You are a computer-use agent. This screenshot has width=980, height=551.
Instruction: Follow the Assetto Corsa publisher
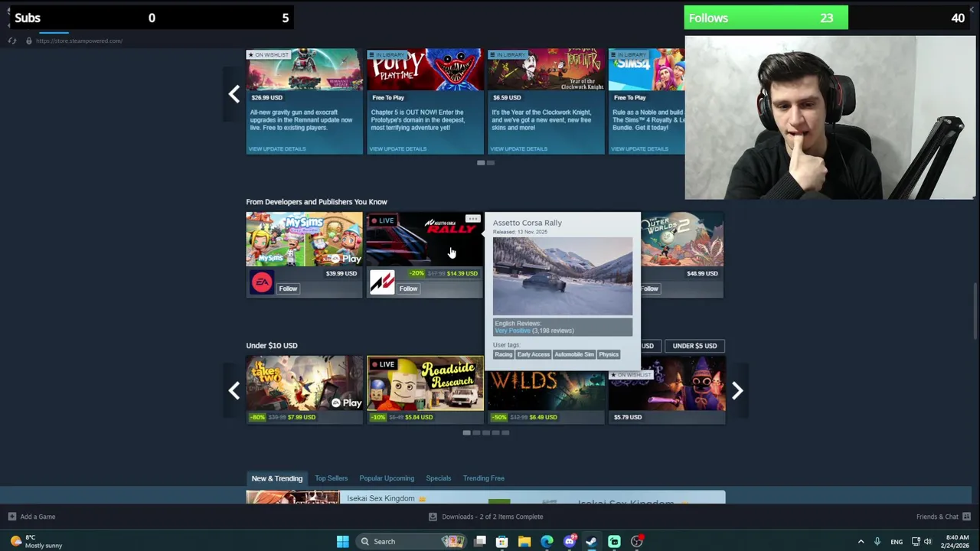[408, 289]
